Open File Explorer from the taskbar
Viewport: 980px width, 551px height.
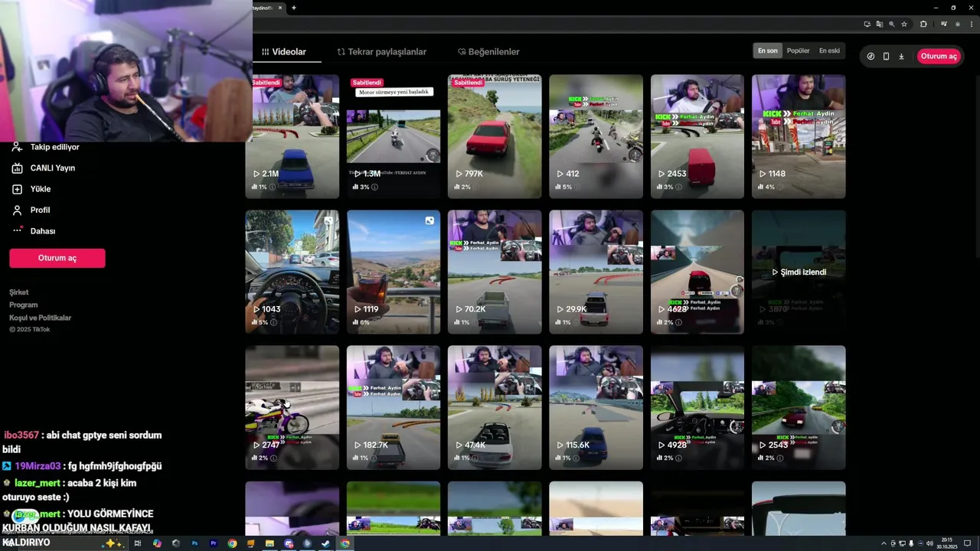tap(269, 543)
